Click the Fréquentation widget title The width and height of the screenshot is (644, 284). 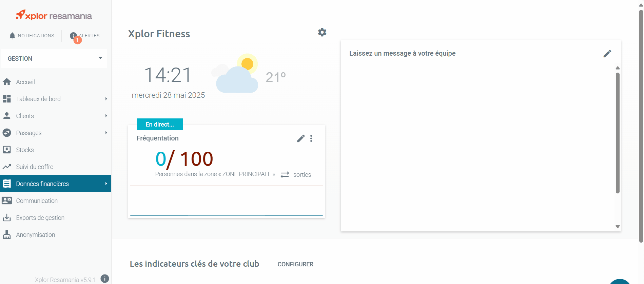click(x=157, y=138)
